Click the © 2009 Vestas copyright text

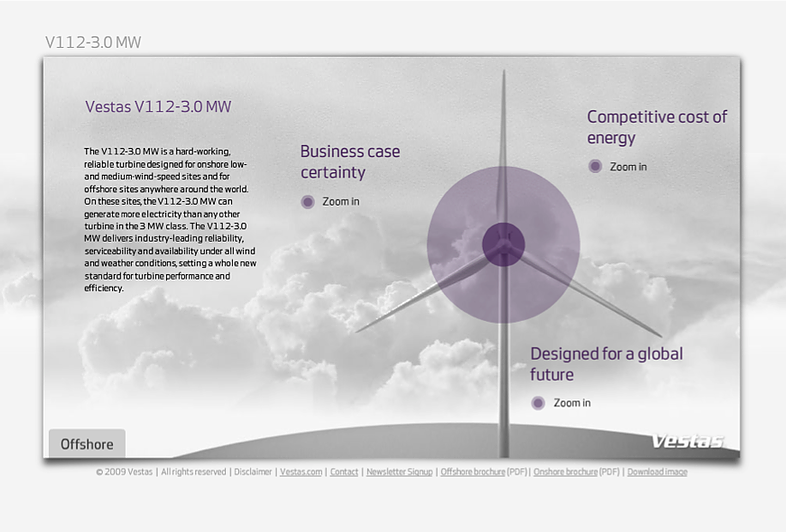(x=124, y=472)
